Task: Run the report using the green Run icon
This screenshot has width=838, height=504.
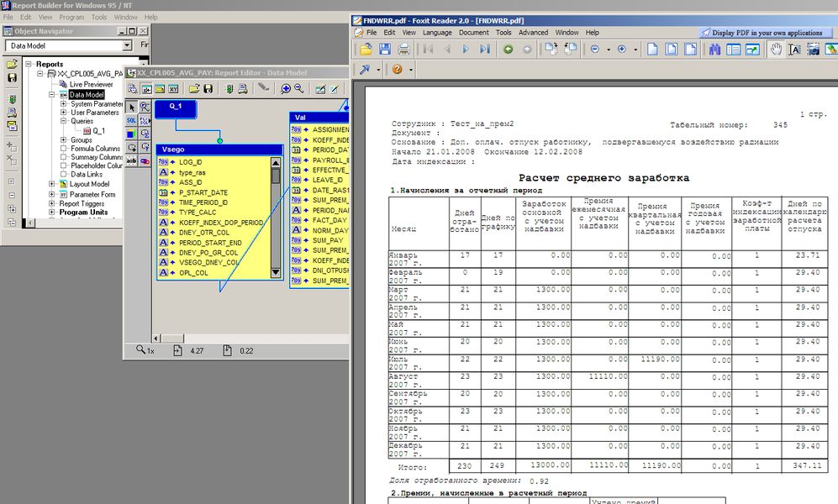Action: [x=229, y=89]
